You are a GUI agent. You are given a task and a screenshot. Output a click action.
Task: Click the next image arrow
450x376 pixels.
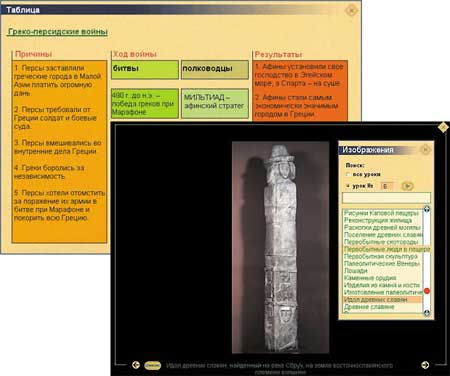(425, 365)
